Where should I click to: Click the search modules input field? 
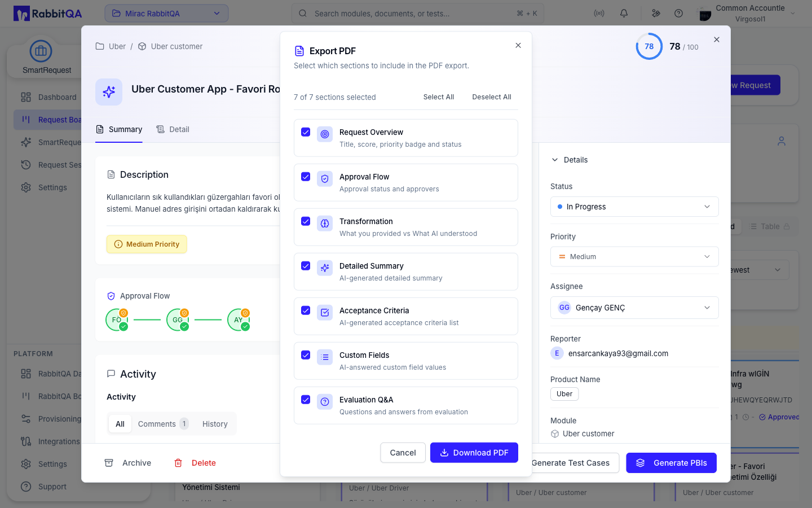coord(418,14)
